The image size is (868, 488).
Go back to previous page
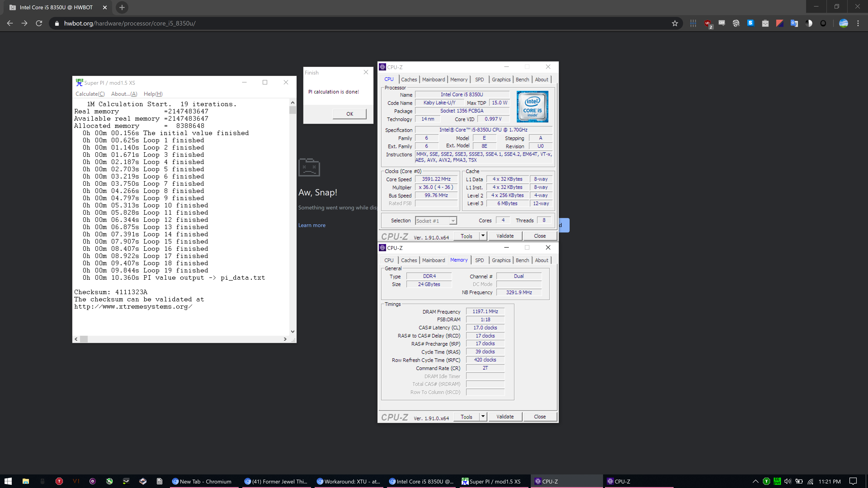coord(10,23)
